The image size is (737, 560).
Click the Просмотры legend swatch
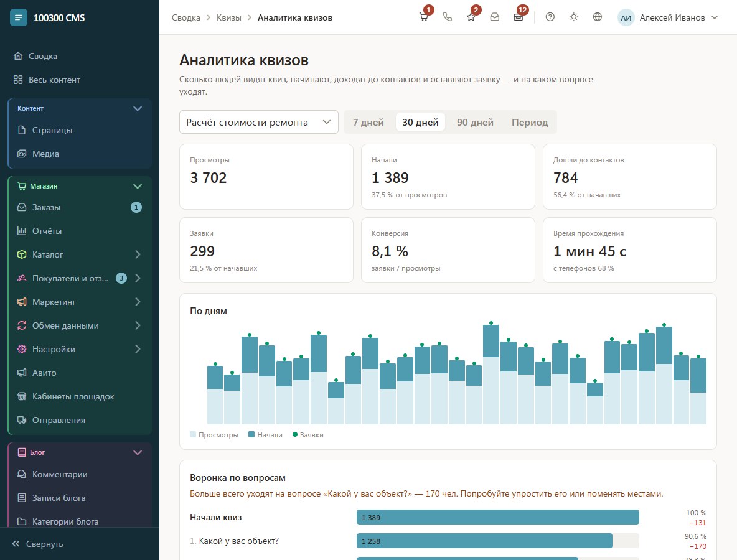point(193,434)
